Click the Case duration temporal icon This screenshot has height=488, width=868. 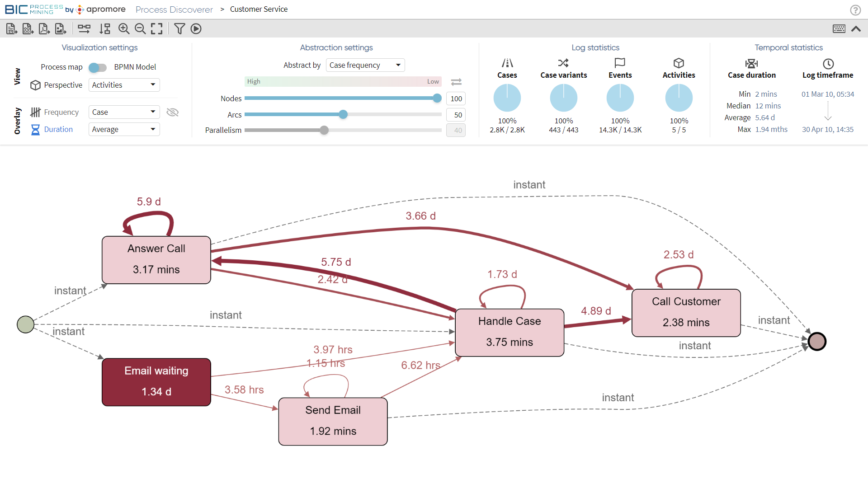tap(750, 62)
